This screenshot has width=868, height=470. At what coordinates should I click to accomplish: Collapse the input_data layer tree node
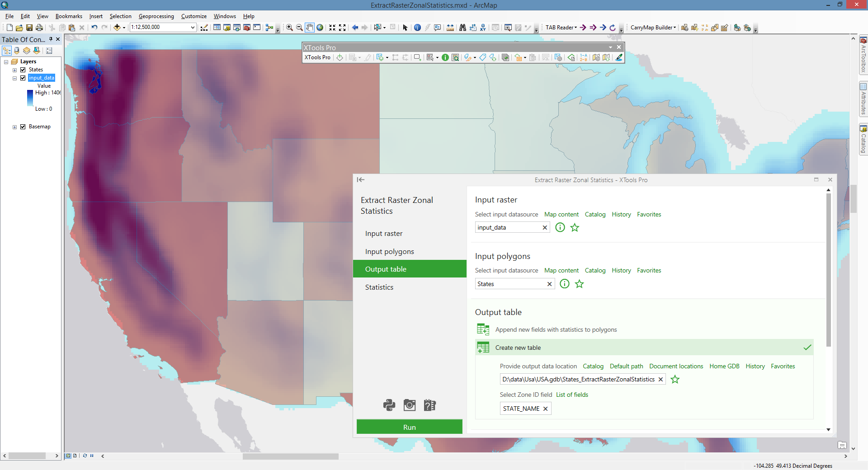coord(14,78)
